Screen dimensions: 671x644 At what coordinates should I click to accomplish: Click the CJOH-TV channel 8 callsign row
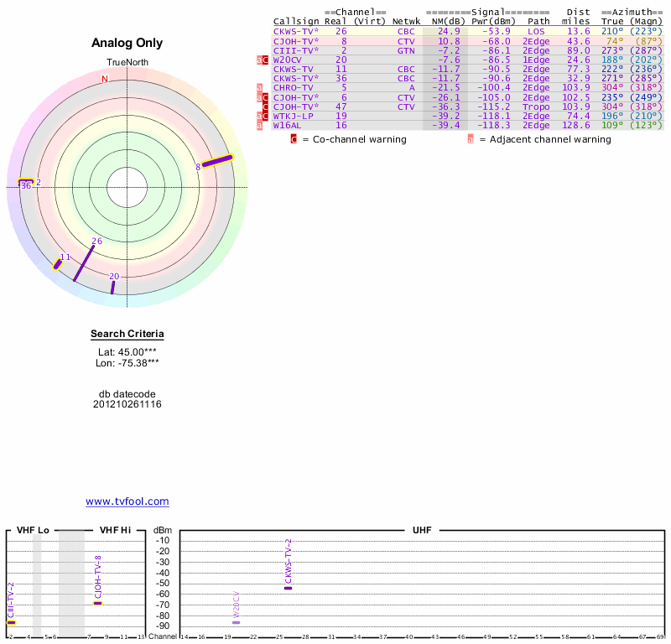click(295, 41)
